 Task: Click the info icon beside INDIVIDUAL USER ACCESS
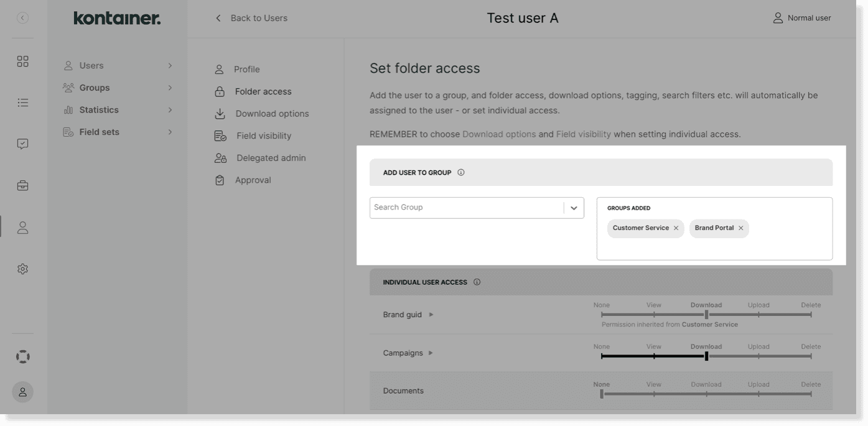477,282
